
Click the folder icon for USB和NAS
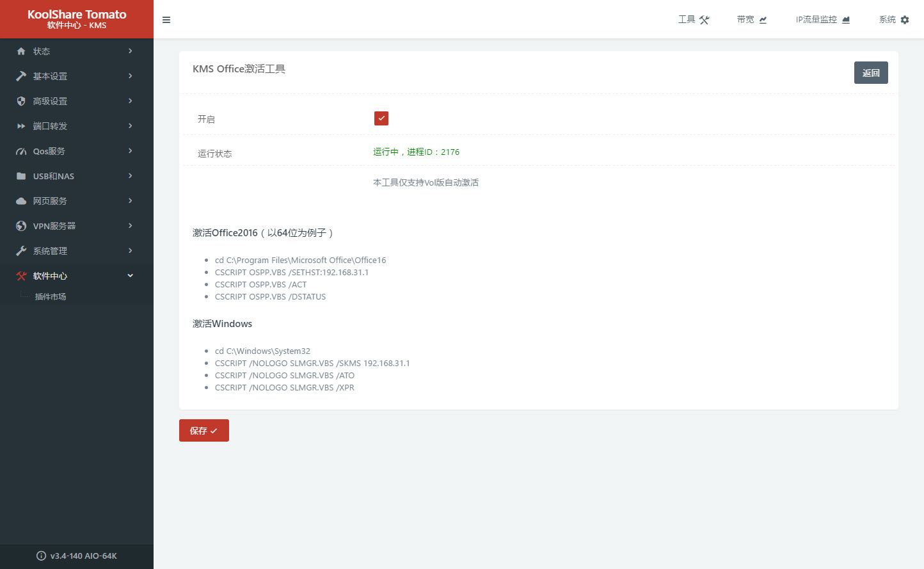click(21, 176)
